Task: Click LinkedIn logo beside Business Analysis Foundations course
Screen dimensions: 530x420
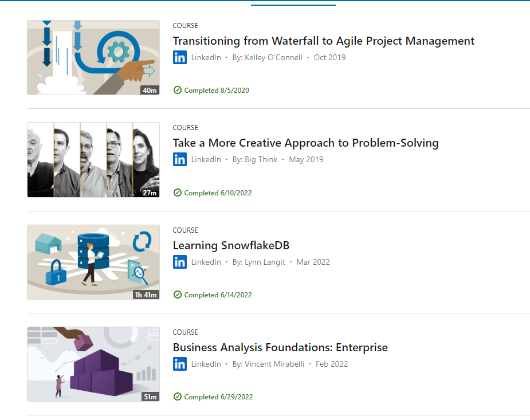Action: point(180,364)
